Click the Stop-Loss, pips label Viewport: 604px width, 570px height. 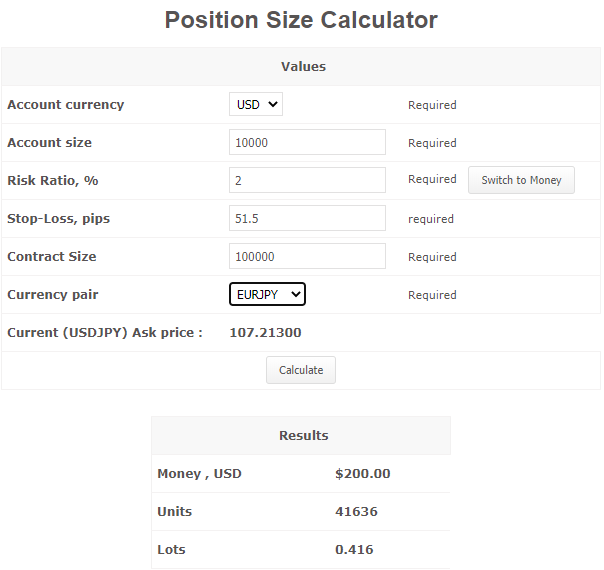click(x=58, y=219)
